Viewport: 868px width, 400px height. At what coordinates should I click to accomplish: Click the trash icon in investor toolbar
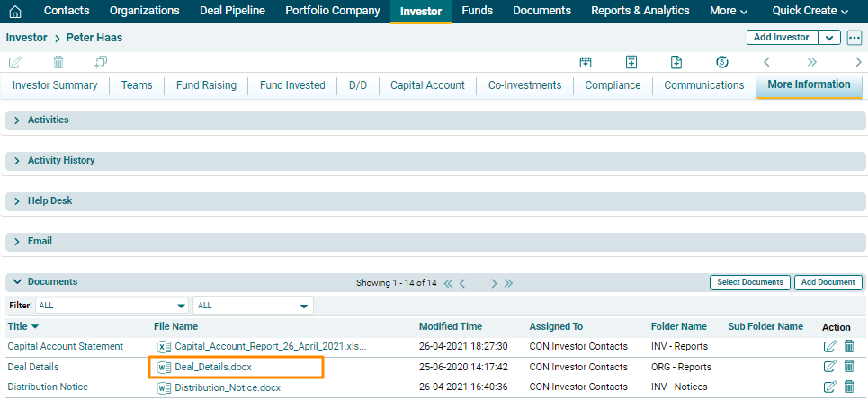click(58, 62)
